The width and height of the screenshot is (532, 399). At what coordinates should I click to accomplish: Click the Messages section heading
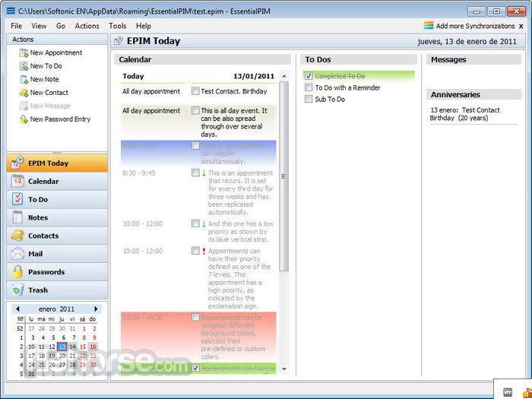(x=448, y=60)
